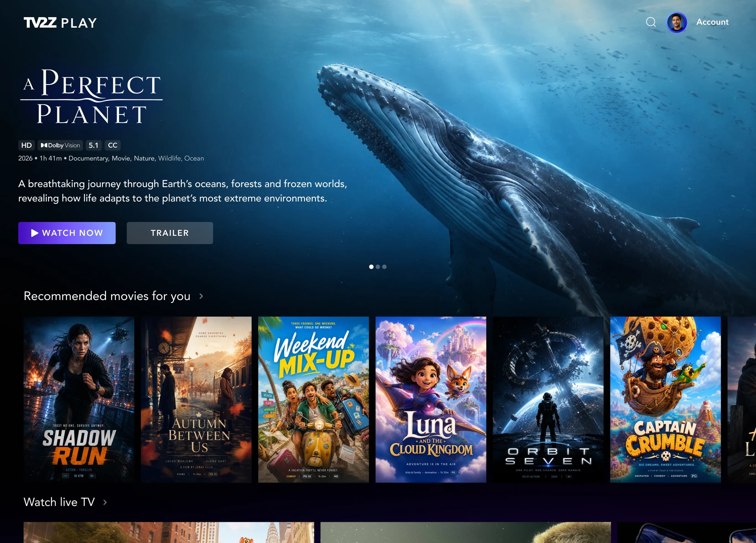Click the Nature genre text
756x543 pixels.
click(x=144, y=158)
